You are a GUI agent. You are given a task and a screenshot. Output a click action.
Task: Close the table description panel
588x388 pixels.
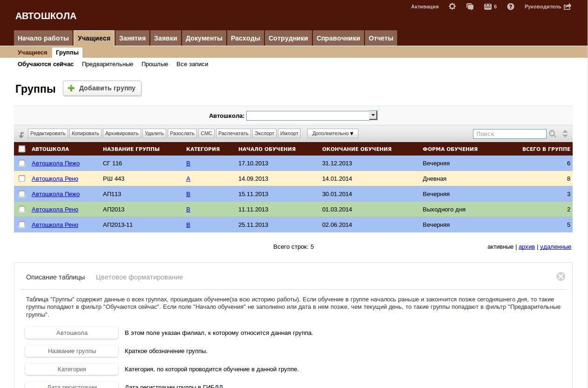tap(561, 277)
